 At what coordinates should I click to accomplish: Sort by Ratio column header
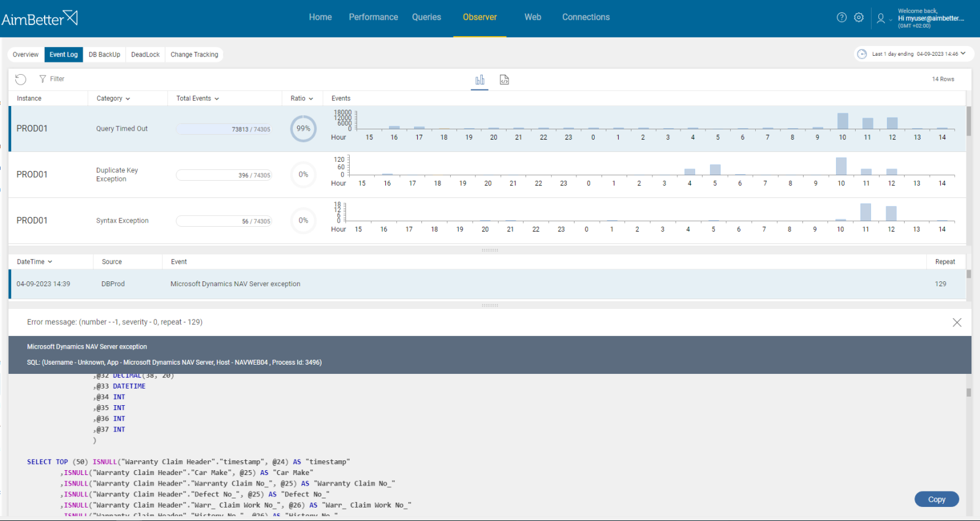(302, 99)
